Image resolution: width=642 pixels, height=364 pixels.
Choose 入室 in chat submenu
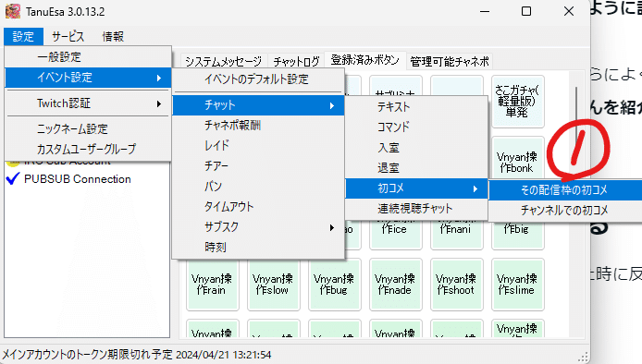(x=416, y=147)
